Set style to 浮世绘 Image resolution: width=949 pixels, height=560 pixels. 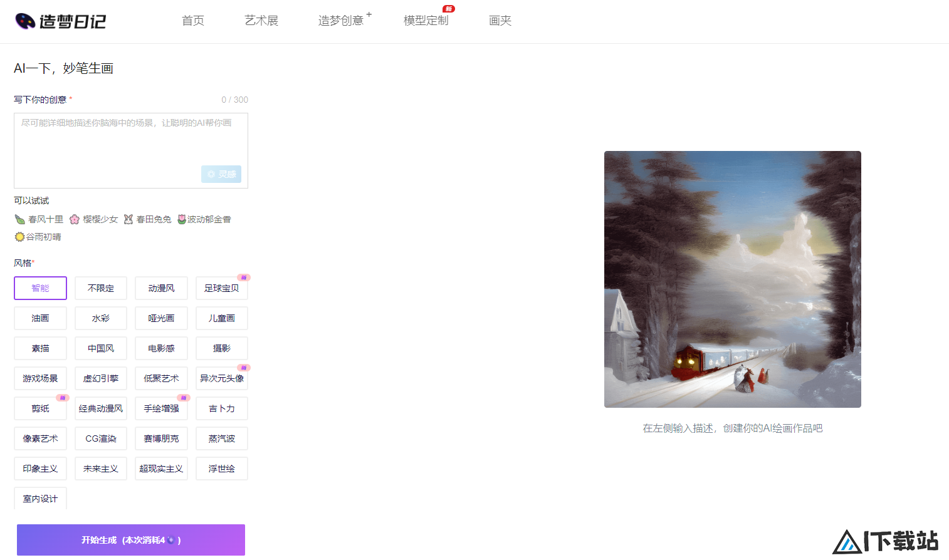pos(222,469)
